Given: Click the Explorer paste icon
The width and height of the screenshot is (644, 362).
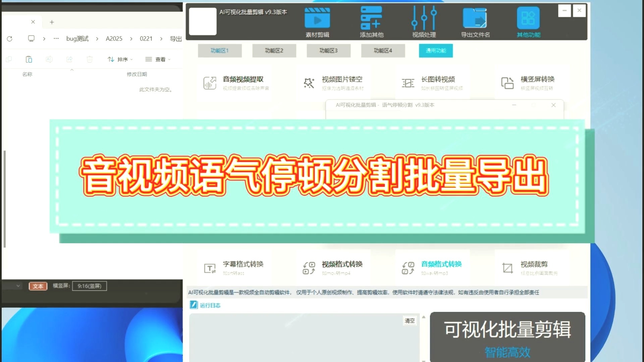Looking at the screenshot, I should click(29, 59).
